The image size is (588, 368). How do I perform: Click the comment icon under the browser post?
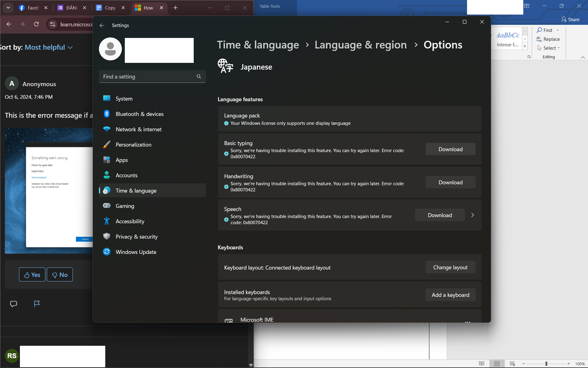click(x=13, y=304)
